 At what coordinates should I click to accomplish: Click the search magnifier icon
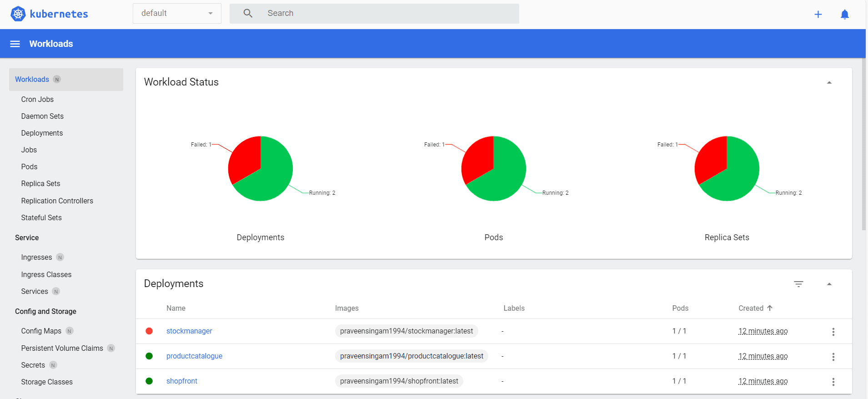coord(248,14)
